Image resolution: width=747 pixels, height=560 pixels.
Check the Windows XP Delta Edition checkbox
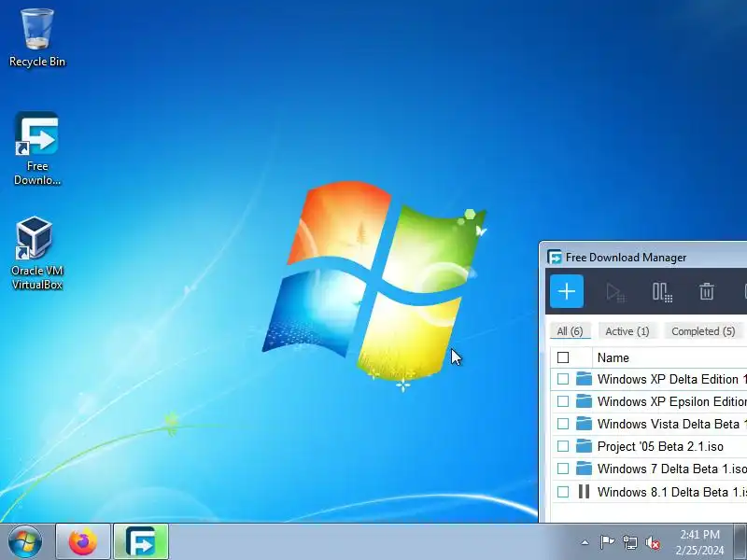coord(563,379)
